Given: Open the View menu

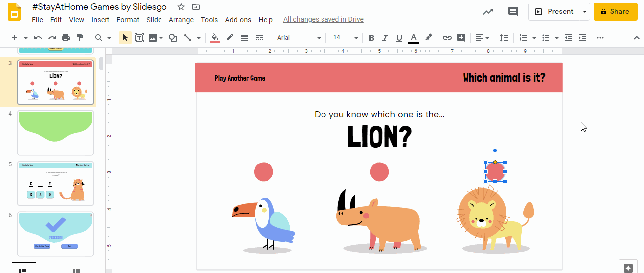Looking at the screenshot, I should (x=77, y=20).
